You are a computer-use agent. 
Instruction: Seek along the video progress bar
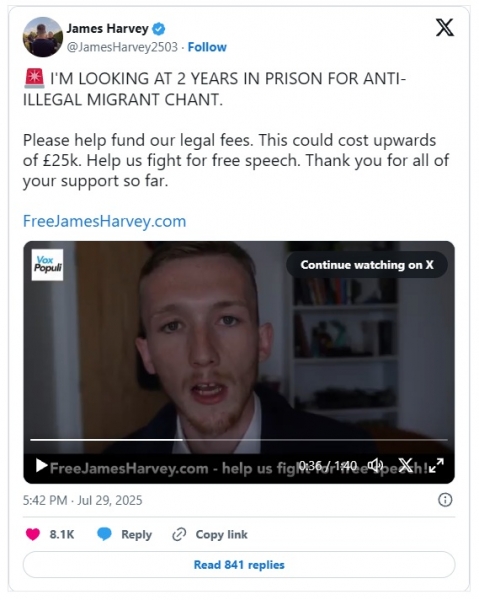239,440
